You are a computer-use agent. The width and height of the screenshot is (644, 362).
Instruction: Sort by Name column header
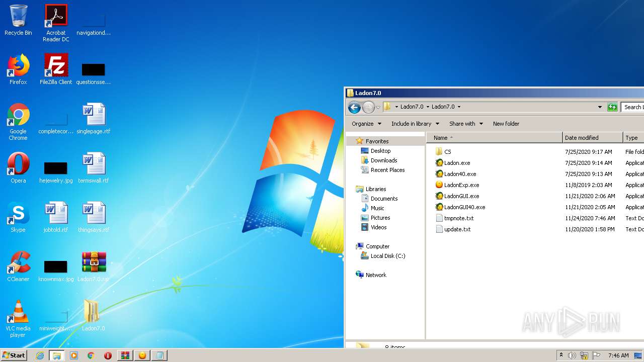click(x=495, y=138)
